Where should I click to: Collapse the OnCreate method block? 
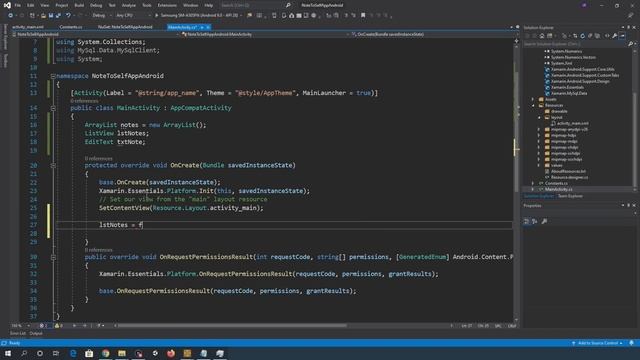(x=53, y=166)
